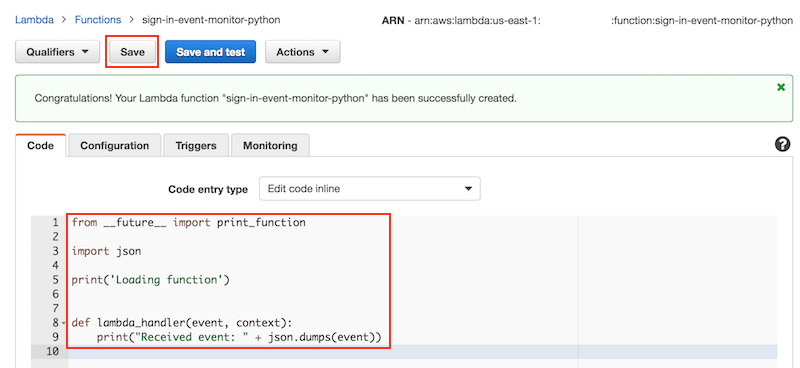Open the Qualifiers dropdown
The width and height of the screenshot is (800, 368).
click(58, 52)
